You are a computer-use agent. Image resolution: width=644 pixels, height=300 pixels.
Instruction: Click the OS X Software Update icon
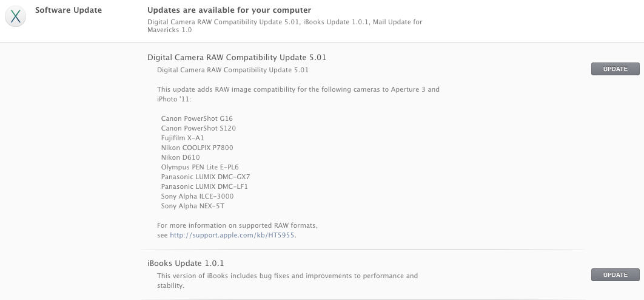[15, 16]
